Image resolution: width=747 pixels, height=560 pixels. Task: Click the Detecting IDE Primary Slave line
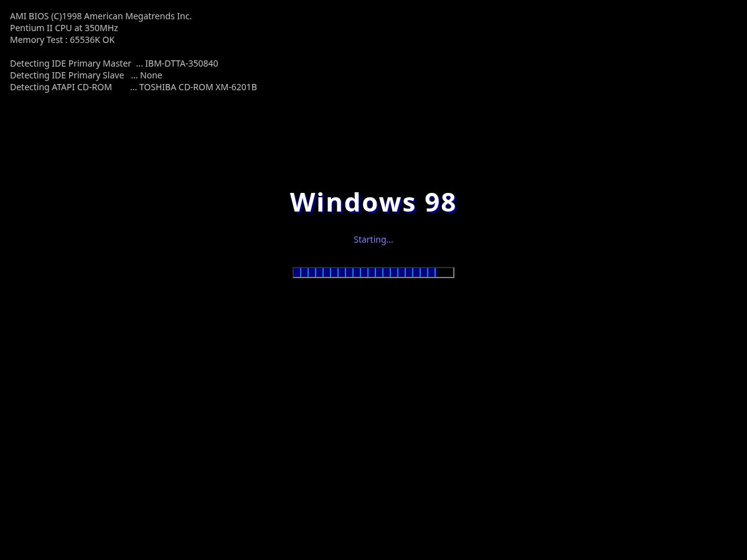click(86, 75)
